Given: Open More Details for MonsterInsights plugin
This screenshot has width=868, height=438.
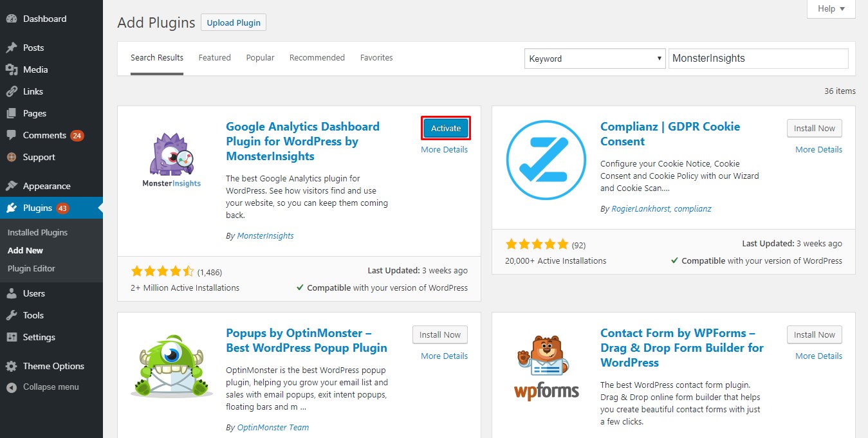Looking at the screenshot, I should tap(445, 149).
